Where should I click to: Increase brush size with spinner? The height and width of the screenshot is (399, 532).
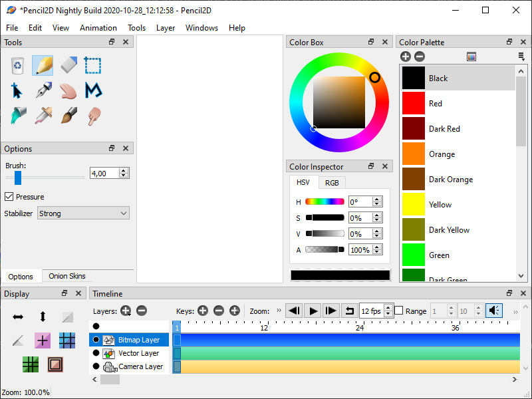[124, 170]
